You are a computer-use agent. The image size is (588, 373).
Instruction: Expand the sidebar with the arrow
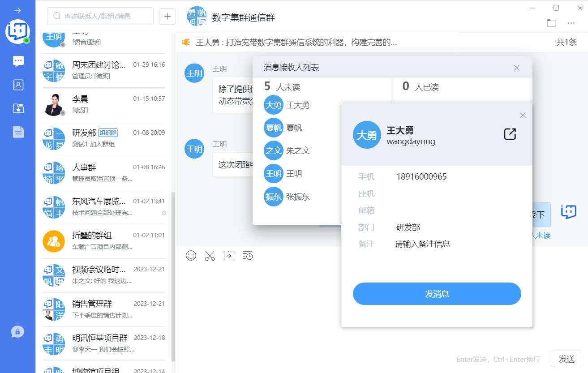17,10
